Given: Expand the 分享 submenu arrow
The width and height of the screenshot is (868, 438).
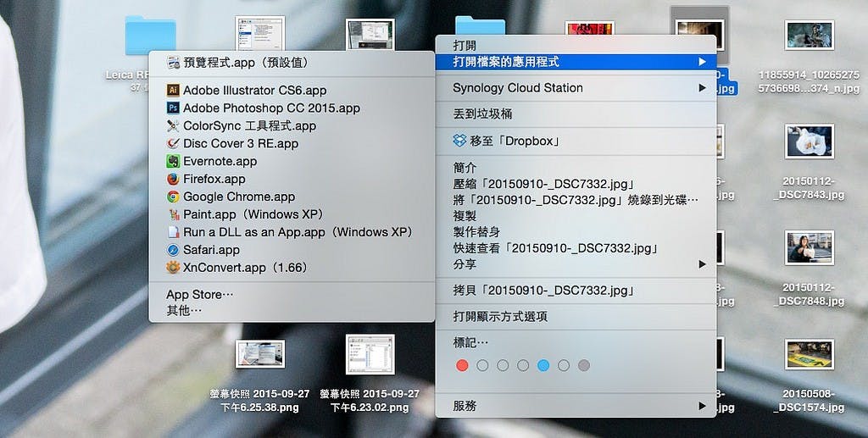Looking at the screenshot, I should (702, 264).
